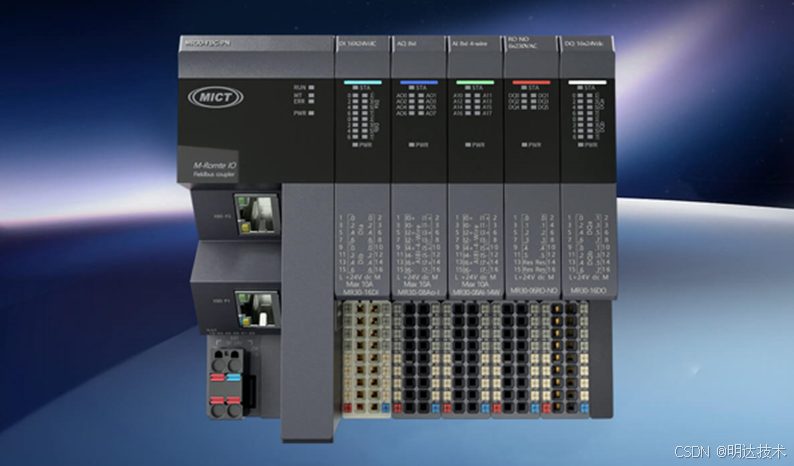Click the PWR LED on the RO module
794x466 pixels.
(x=525, y=145)
